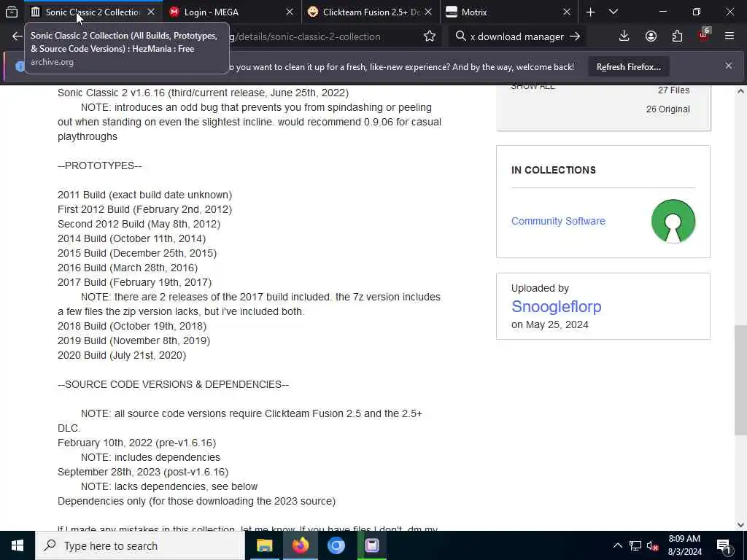Click the scrollbar up arrow
This screenshot has width=747, height=560.
pos(740,91)
